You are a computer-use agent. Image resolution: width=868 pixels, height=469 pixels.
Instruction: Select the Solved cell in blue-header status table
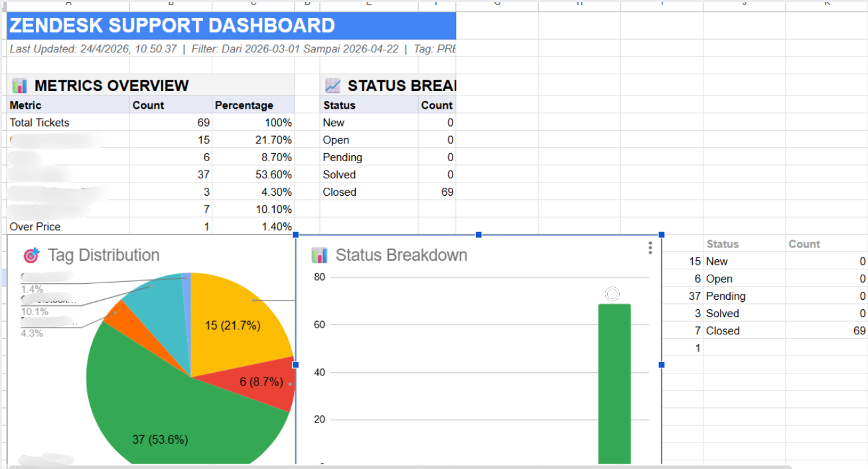(x=369, y=174)
